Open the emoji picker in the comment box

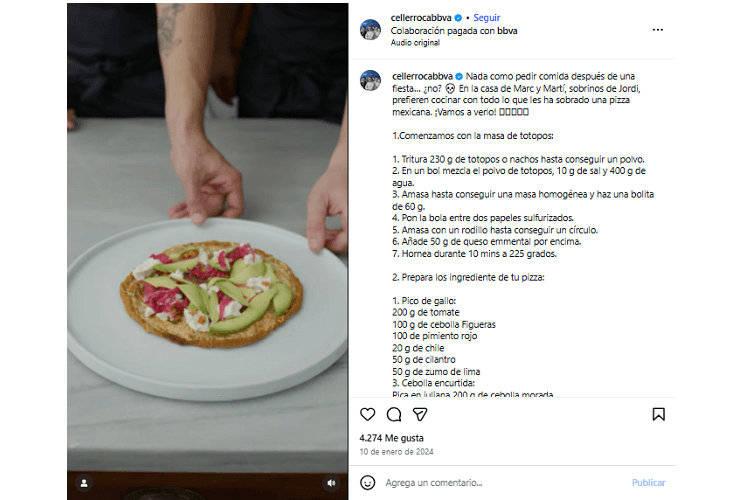pyautogui.click(x=368, y=482)
